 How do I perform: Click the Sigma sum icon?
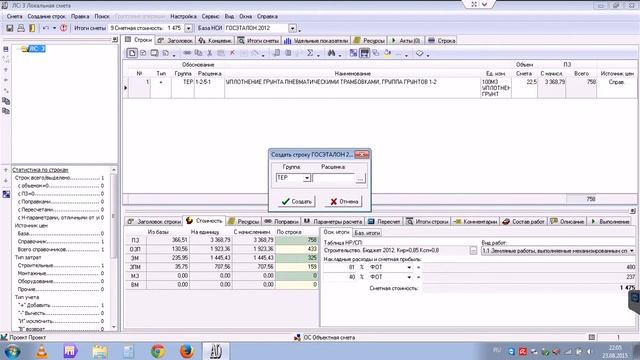(x=310, y=53)
